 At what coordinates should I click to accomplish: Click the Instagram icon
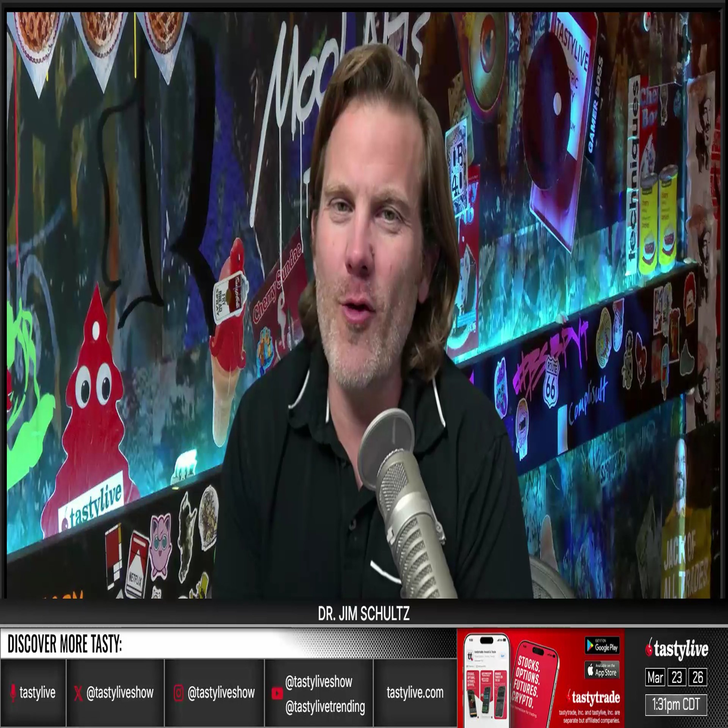pyautogui.click(x=179, y=693)
